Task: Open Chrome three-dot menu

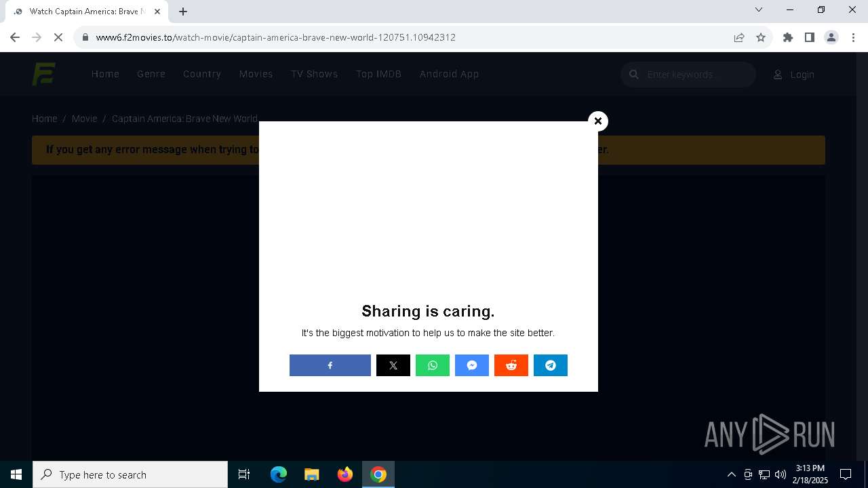Action: 852,37
